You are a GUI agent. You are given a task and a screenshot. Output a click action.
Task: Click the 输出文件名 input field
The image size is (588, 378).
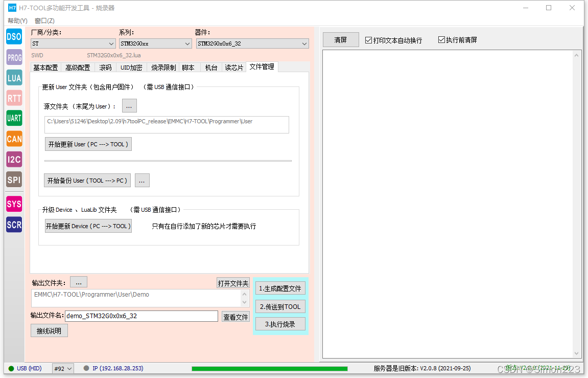coord(142,316)
